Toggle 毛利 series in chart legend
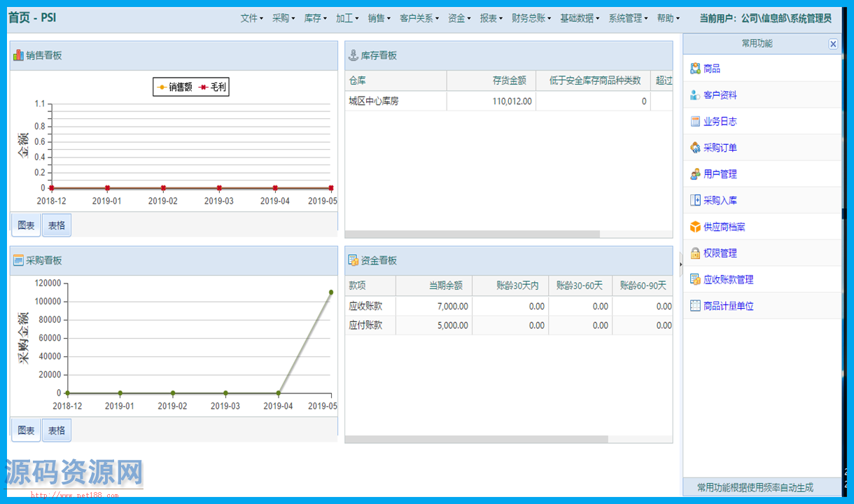The width and height of the screenshot is (854, 504). [x=213, y=87]
